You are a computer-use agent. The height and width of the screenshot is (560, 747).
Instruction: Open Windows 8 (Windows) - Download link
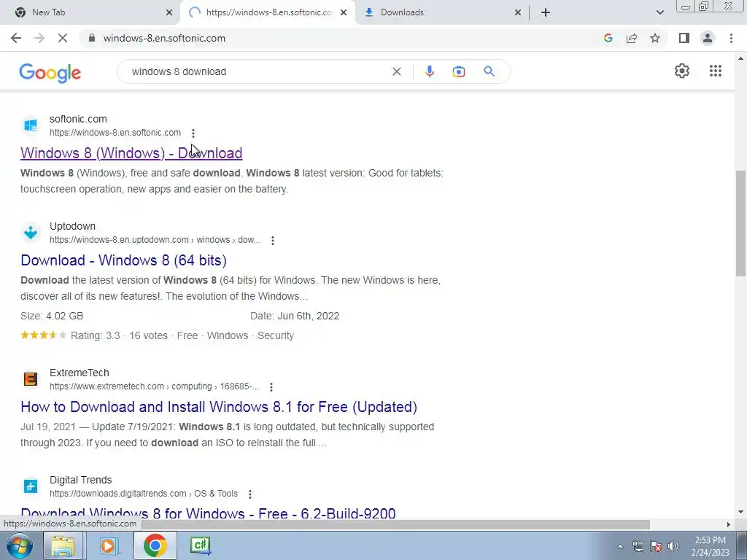click(x=131, y=153)
